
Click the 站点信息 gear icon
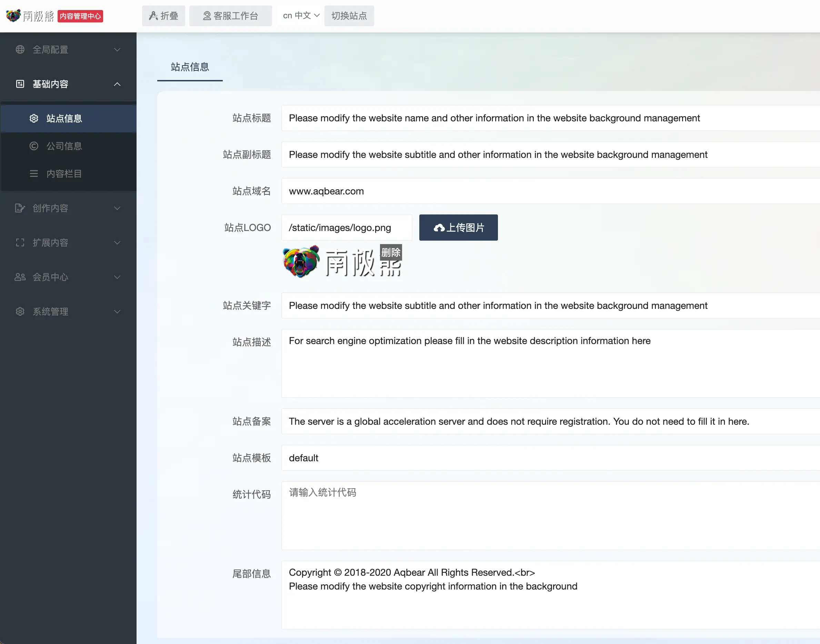click(x=34, y=118)
